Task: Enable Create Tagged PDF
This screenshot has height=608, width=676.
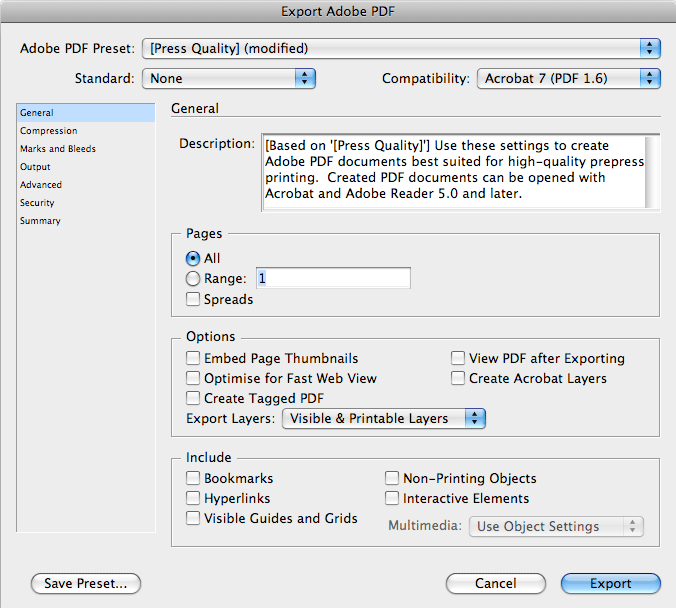Action: pos(193,398)
